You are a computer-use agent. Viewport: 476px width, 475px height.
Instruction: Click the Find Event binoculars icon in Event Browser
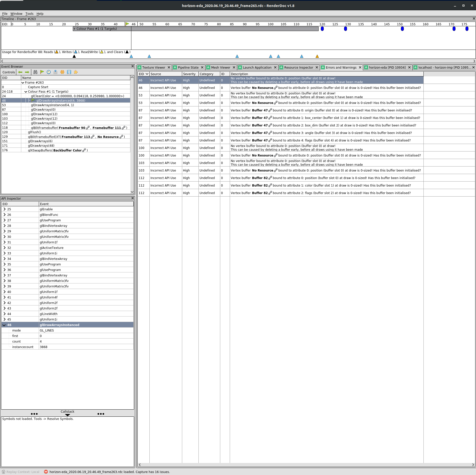35,72
